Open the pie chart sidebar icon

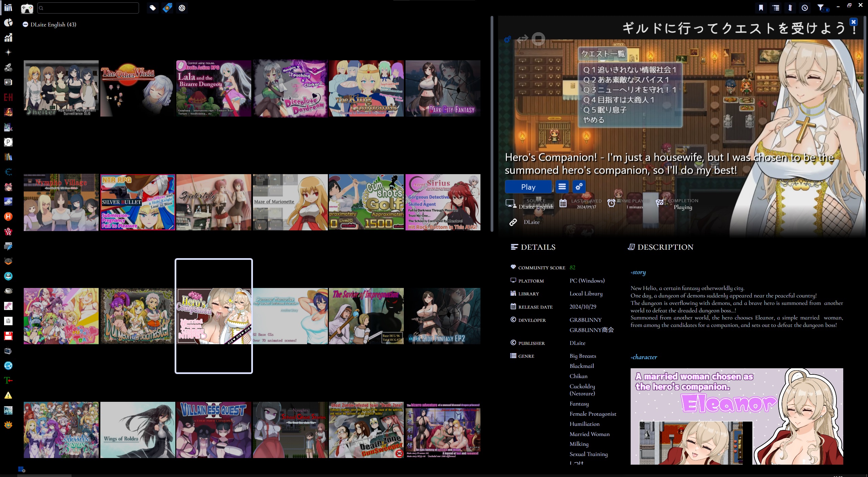click(x=8, y=22)
